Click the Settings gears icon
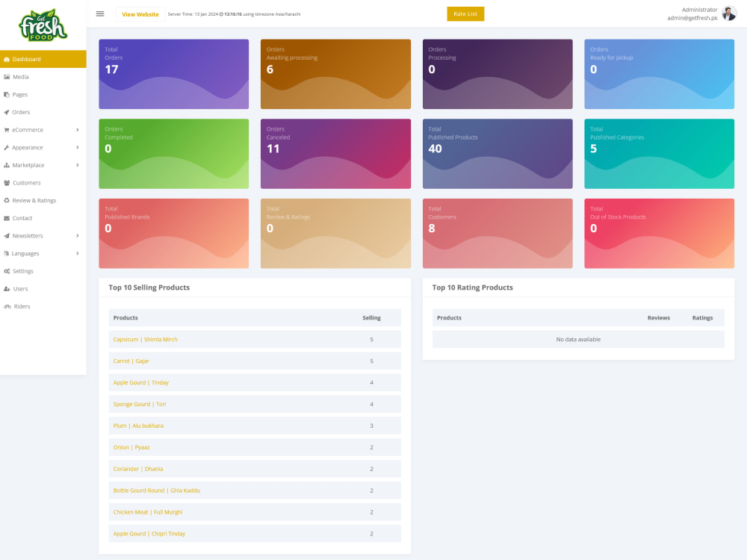Screen dimensions: 747x560 (x=7, y=271)
